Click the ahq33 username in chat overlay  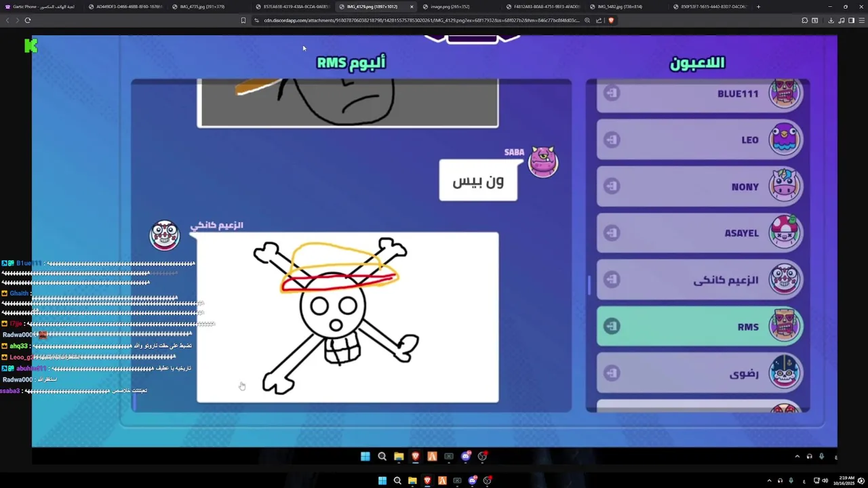[18, 346]
